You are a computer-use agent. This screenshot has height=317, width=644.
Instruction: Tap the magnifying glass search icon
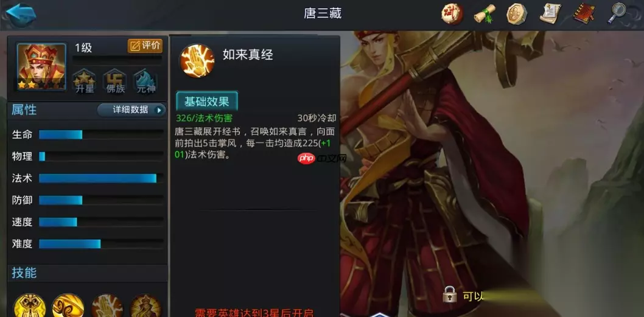617,14
